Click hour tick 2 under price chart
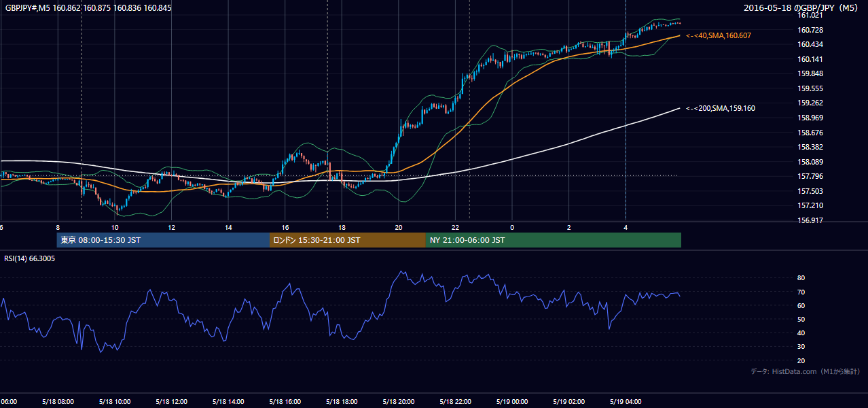 (x=569, y=228)
